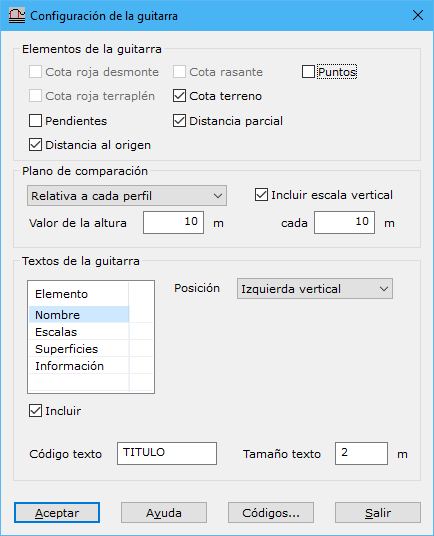Select Información in the Elemento list
The image size is (434, 536).
pyautogui.click(x=79, y=366)
